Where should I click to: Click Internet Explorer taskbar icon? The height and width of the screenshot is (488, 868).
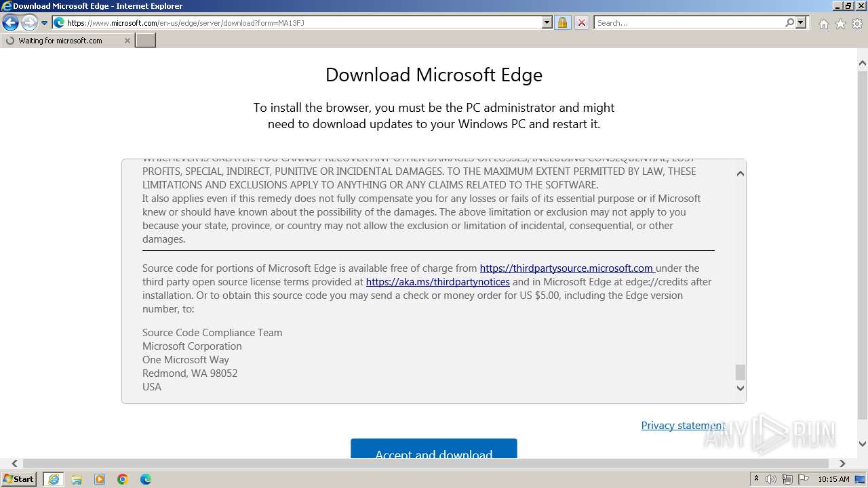tap(54, 479)
